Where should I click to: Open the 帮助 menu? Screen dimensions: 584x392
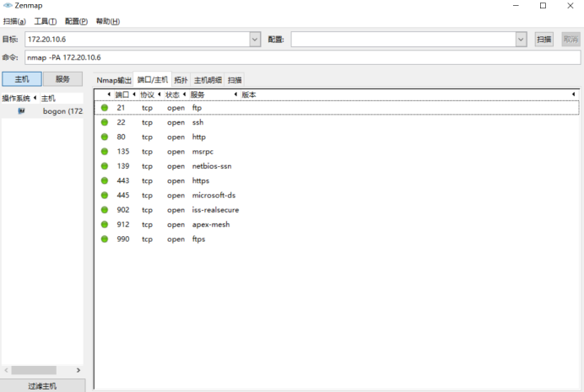point(108,21)
